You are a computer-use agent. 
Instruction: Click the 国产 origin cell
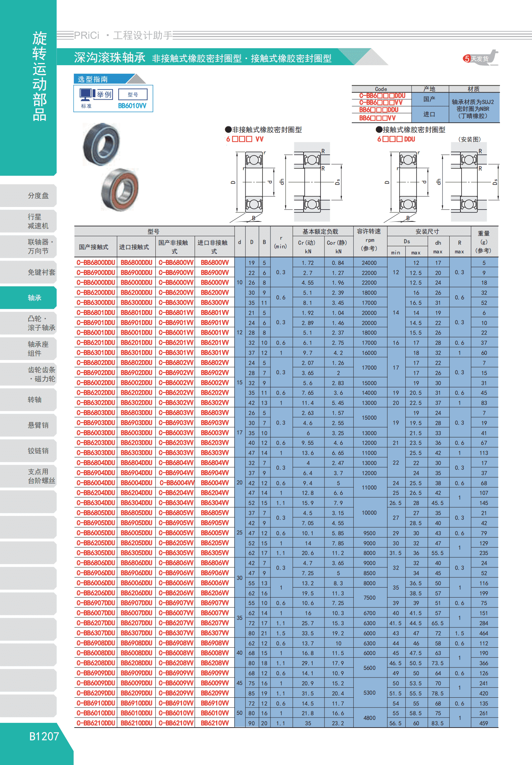point(429,99)
